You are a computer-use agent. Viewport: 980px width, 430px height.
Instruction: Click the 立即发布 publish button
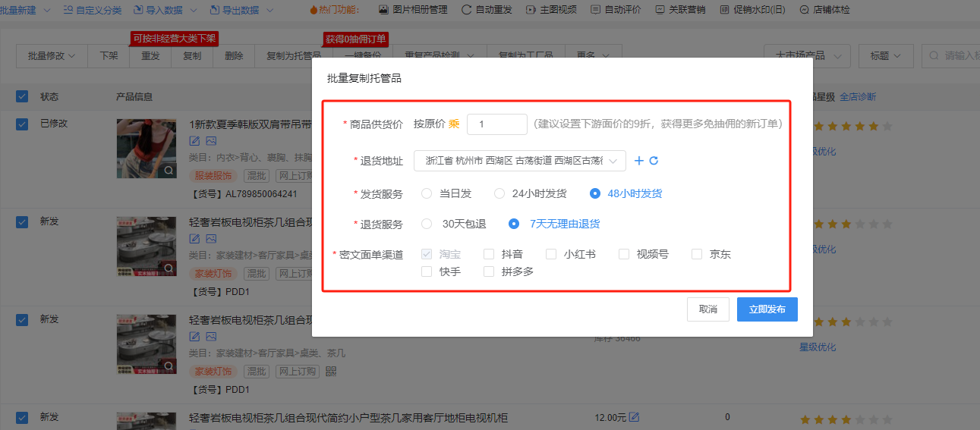tap(767, 309)
